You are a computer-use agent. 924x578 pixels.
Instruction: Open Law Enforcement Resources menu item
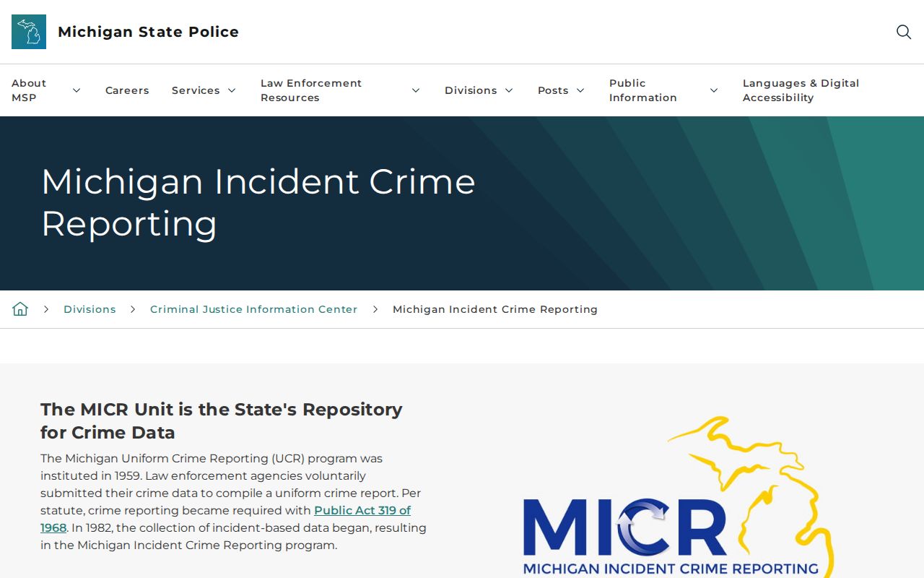pyautogui.click(x=311, y=90)
